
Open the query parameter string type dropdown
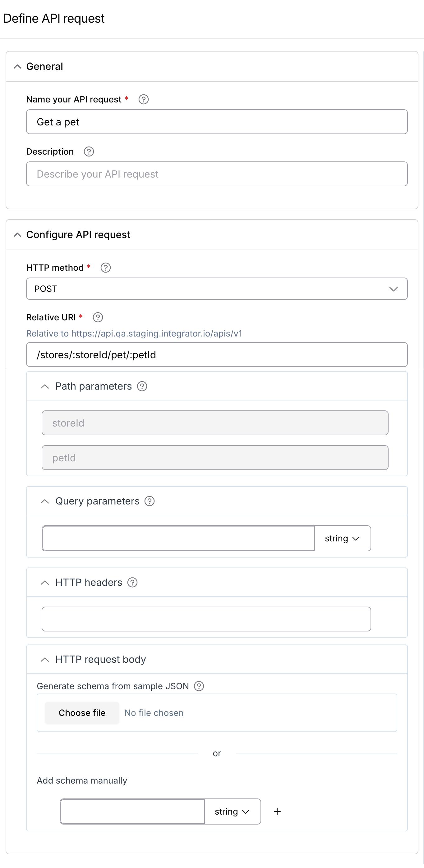[x=342, y=538]
